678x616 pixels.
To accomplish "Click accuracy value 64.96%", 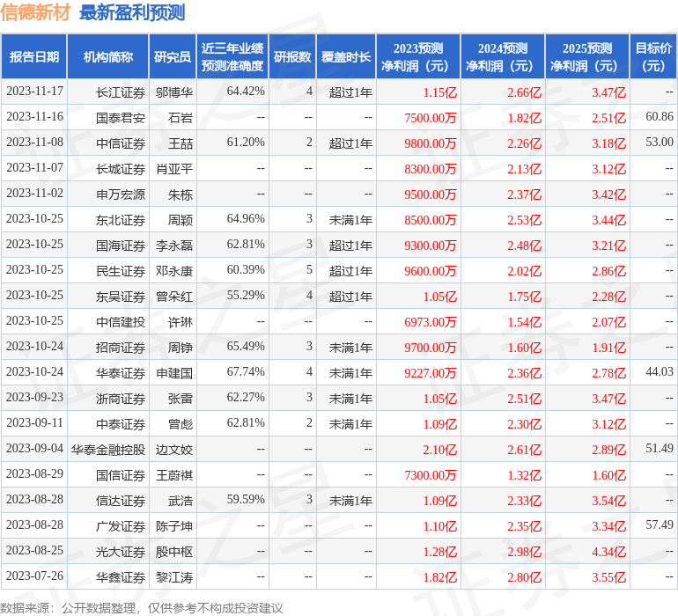I will [x=246, y=219].
